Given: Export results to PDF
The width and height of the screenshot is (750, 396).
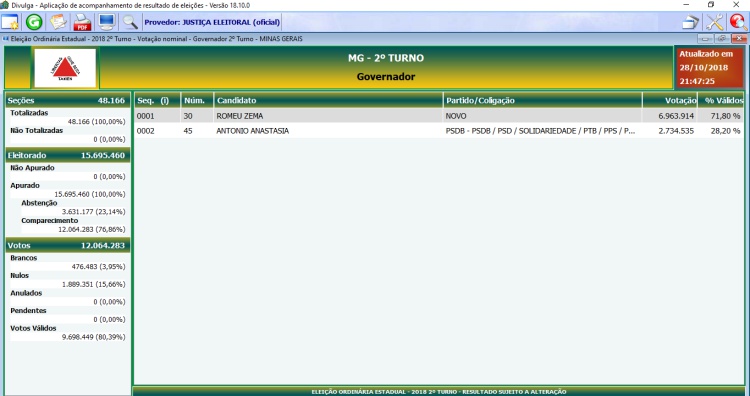Looking at the screenshot, I should [82, 22].
